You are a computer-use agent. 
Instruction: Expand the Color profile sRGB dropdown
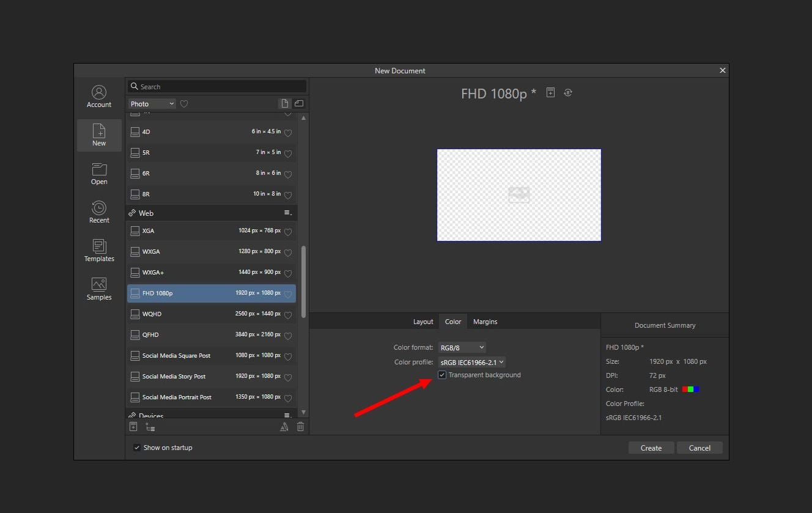(x=471, y=362)
